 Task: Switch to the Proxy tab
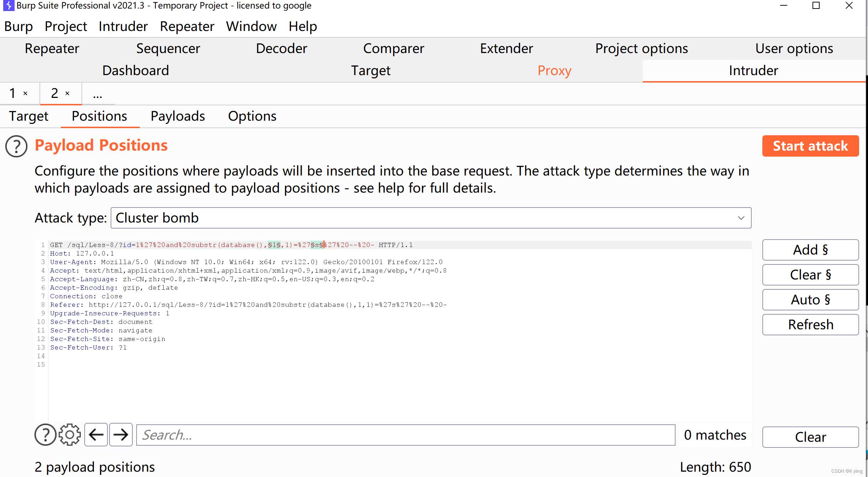[x=554, y=70]
